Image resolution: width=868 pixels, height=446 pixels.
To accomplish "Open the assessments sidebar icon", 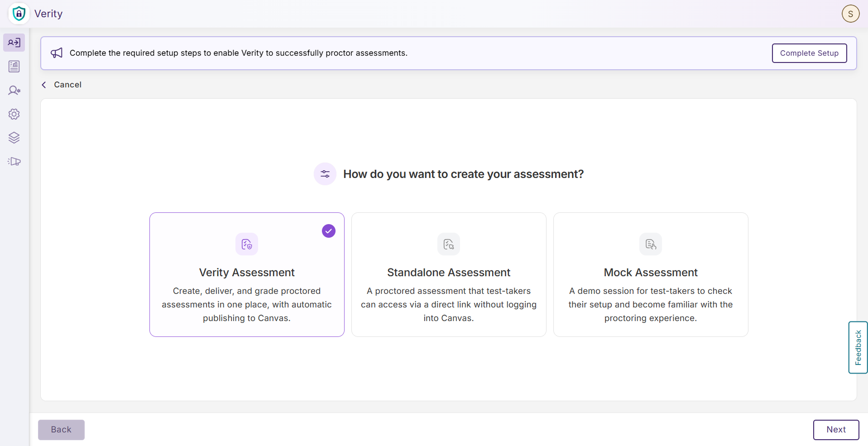I will coord(14,43).
